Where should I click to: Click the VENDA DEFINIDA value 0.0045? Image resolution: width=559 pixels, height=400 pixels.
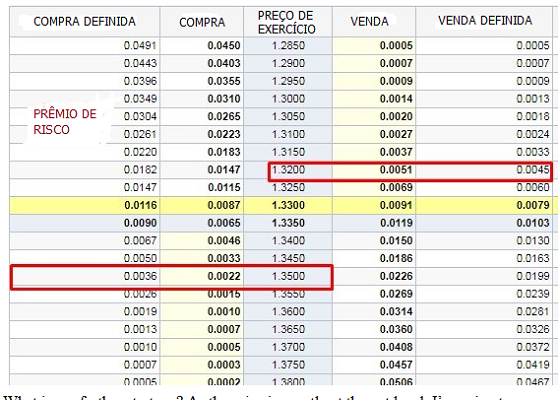tap(533, 170)
